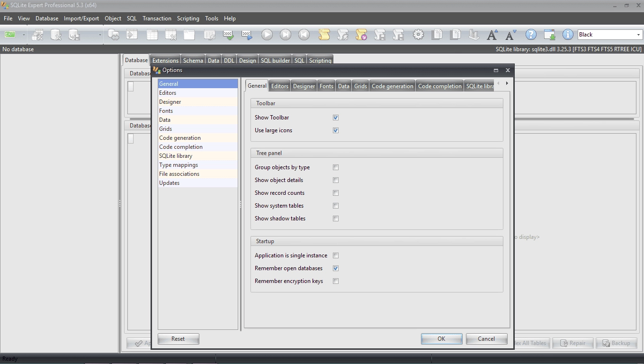Open the Import/Export menu
Screen dimensions: 644x364
(x=81, y=18)
